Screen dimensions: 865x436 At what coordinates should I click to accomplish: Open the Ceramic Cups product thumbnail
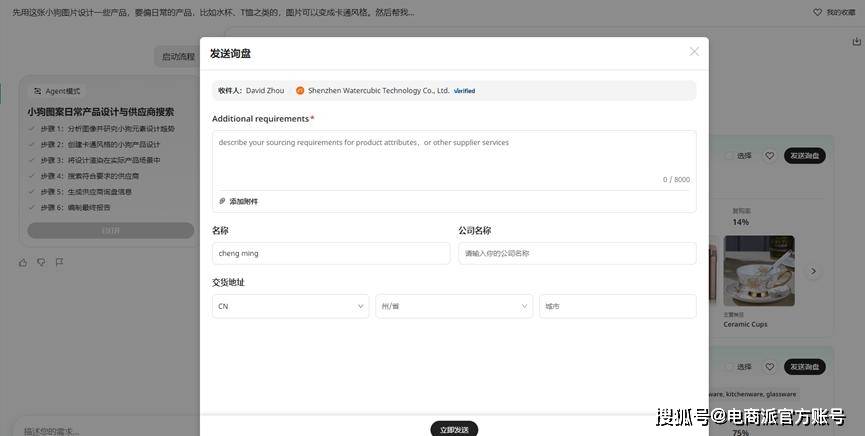(x=758, y=271)
